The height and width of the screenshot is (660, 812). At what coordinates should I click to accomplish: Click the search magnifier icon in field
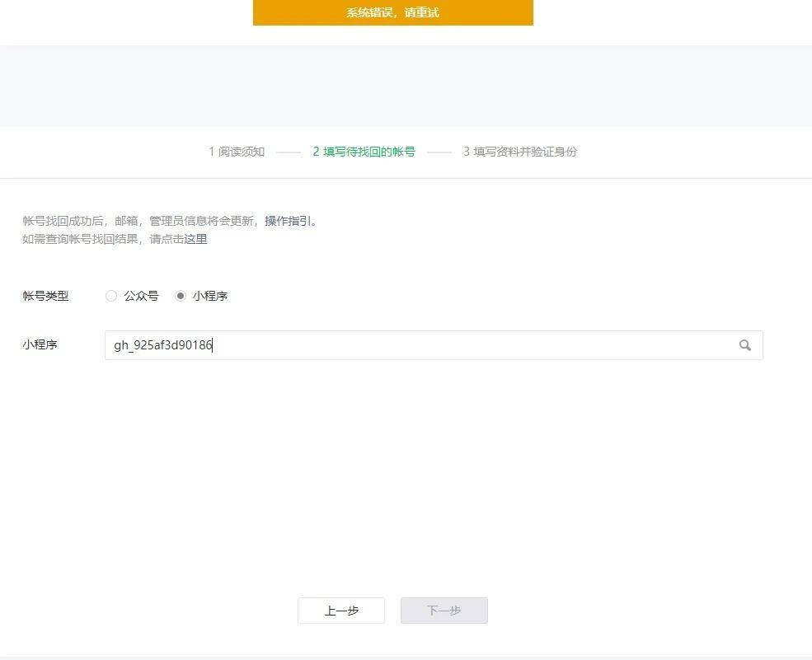point(744,345)
